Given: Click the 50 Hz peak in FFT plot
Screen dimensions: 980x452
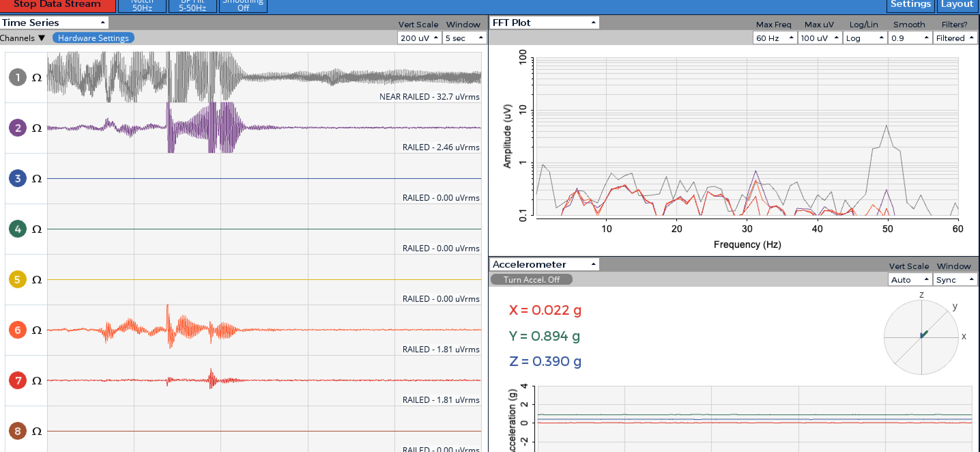Looking at the screenshot, I should (x=887, y=126).
